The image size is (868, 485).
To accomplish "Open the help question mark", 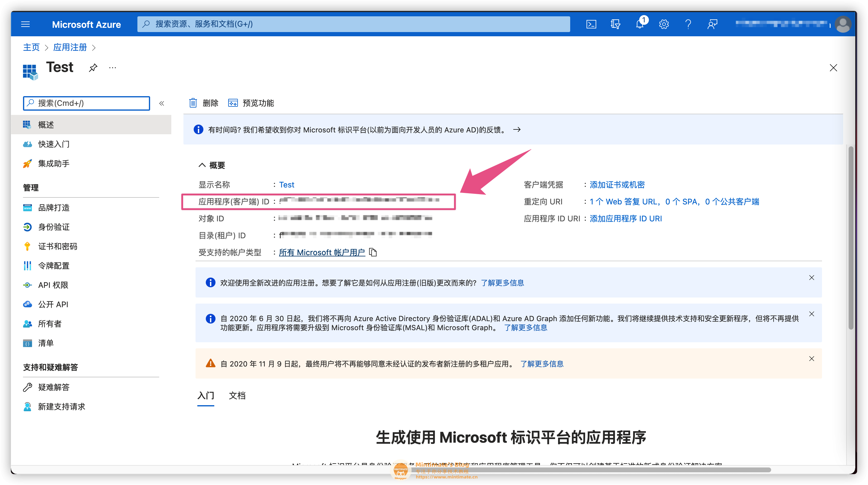I will (x=688, y=24).
